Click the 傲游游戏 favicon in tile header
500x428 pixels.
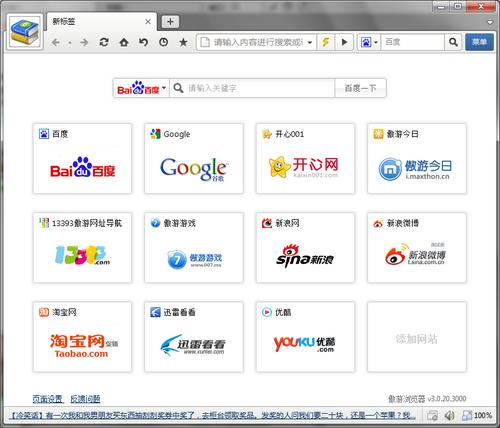click(x=155, y=223)
